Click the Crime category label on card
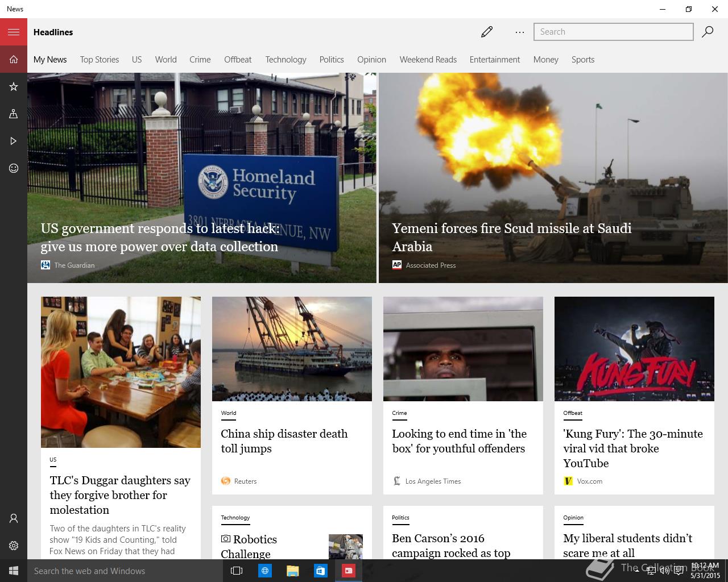This screenshot has width=728, height=582. point(399,413)
